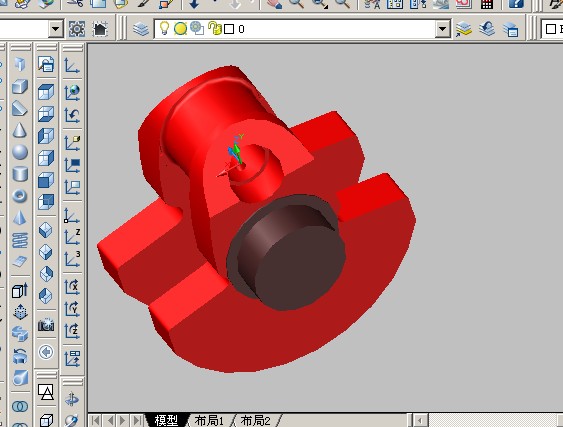Restore the previous UCS
The height and width of the screenshot is (427, 563).
(72, 115)
